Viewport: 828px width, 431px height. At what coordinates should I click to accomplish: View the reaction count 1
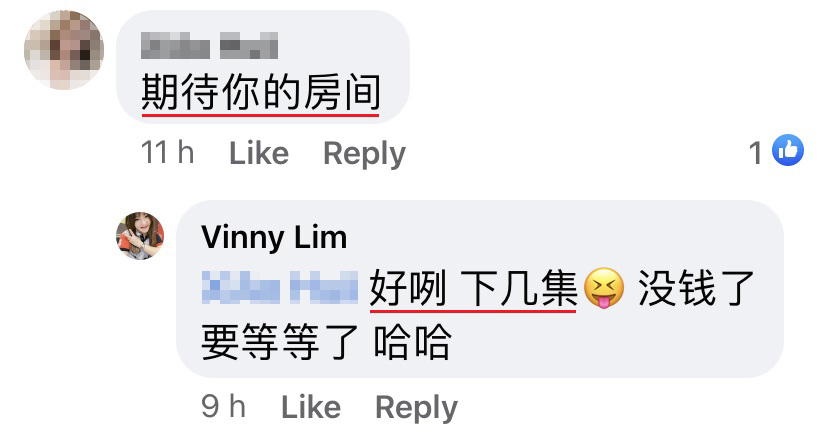coord(756,153)
